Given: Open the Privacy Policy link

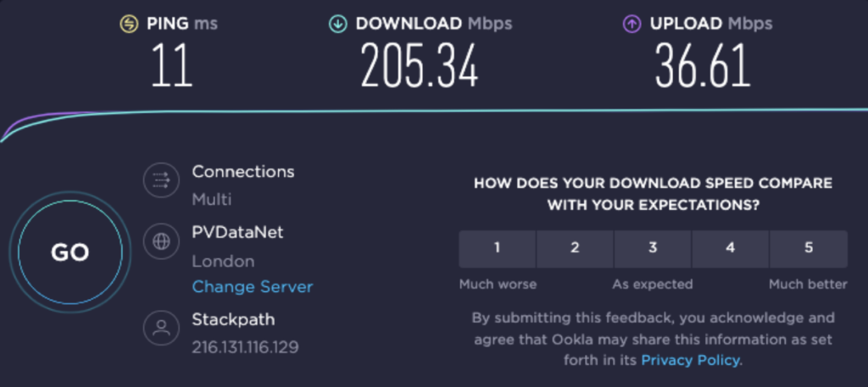Looking at the screenshot, I should tap(690, 361).
